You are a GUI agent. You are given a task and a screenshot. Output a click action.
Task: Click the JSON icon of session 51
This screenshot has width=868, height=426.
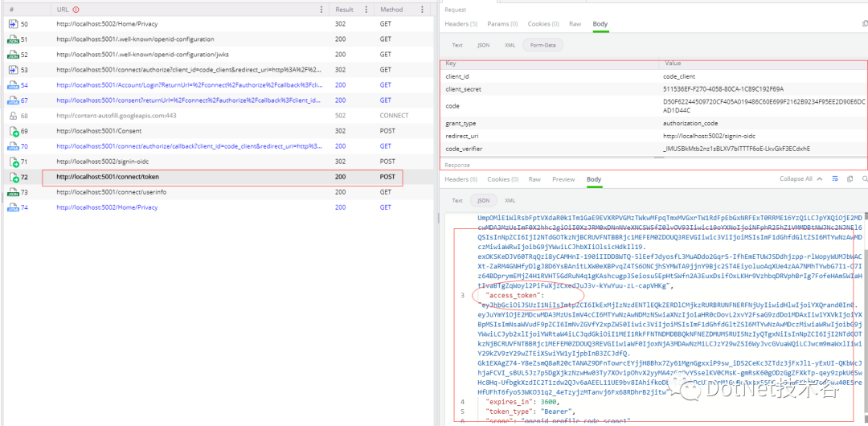(x=13, y=39)
